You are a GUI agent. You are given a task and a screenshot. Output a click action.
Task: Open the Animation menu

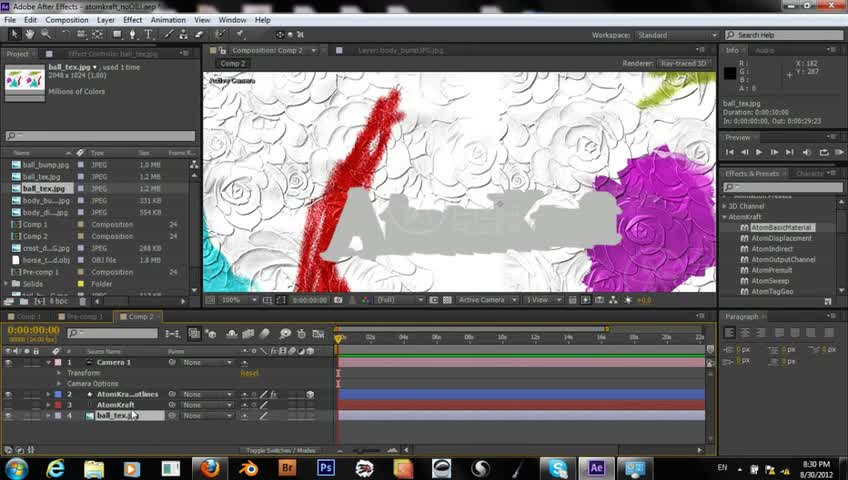(x=168, y=20)
